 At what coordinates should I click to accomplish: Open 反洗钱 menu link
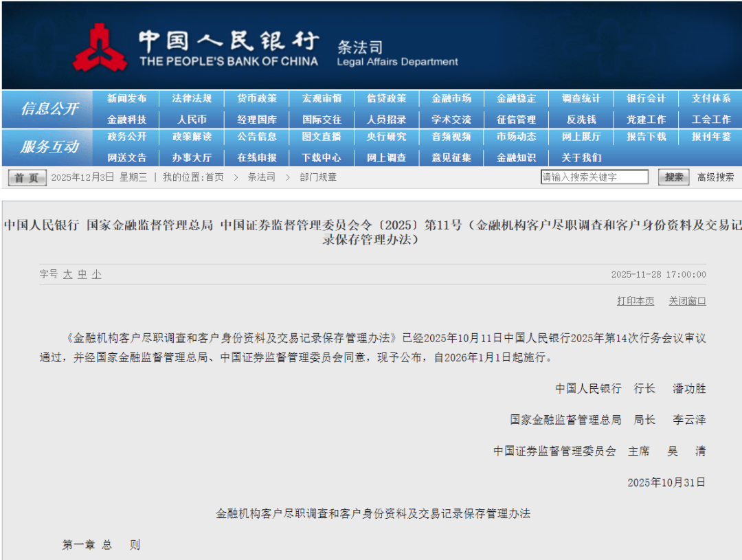pyautogui.click(x=581, y=120)
